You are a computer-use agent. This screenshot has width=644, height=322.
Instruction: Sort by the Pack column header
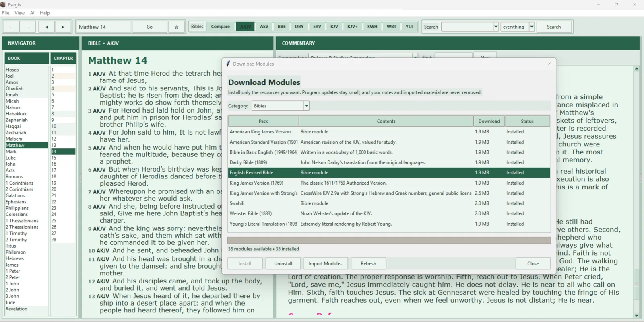point(263,121)
